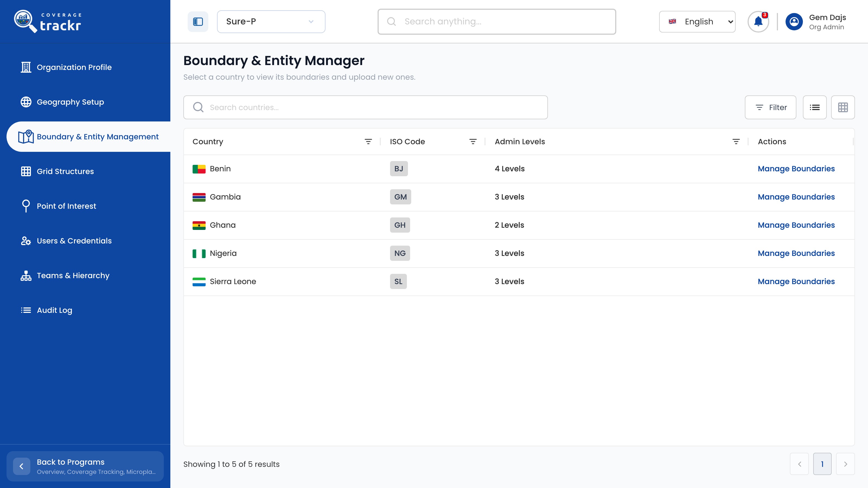Select the Benin country name
Image resolution: width=868 pixels, height=488 pixels.
click(220, 169)
